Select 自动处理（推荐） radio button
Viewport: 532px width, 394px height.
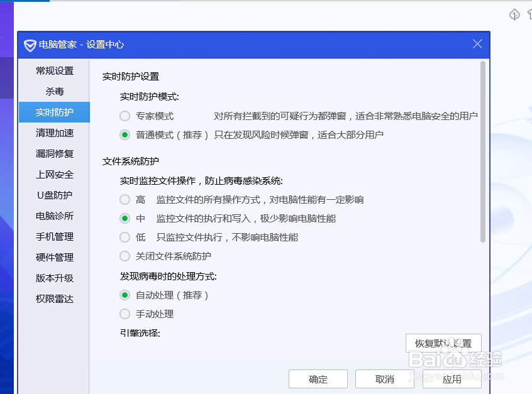point(125,295)
